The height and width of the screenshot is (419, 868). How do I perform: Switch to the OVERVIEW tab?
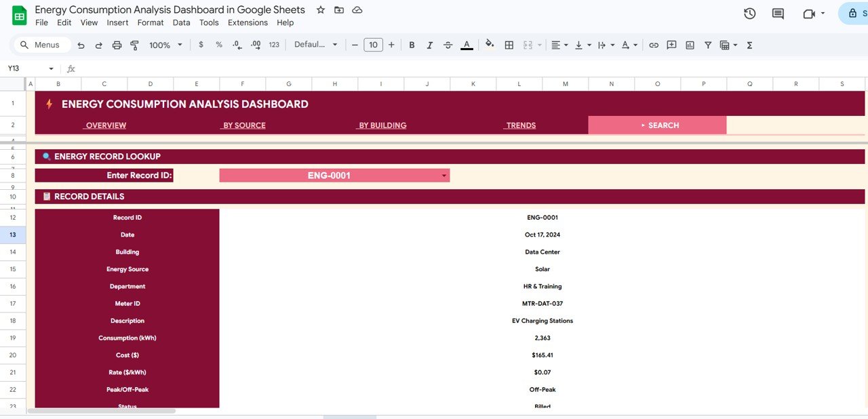click(104, 125)
